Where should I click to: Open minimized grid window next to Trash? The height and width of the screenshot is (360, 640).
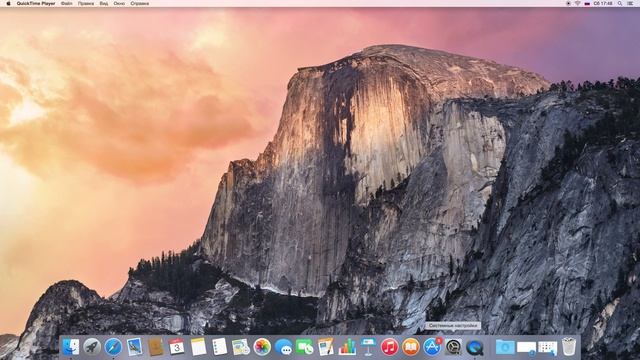(x=547, y=347)
